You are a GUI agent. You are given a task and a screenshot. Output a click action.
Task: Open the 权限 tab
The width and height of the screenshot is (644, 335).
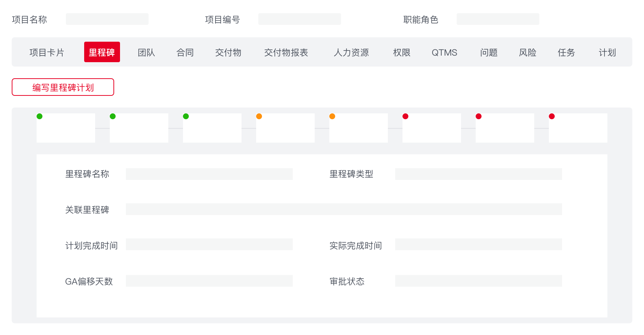click(x=402, y=52)
